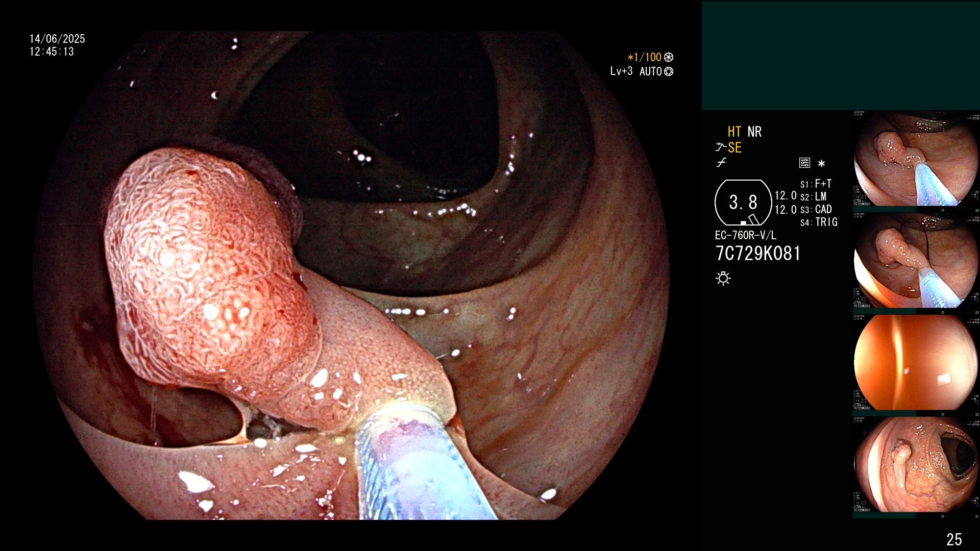Click the S4: TRIG switch assignment
This screenshot has height=551, width=980.
pos(819,222)
